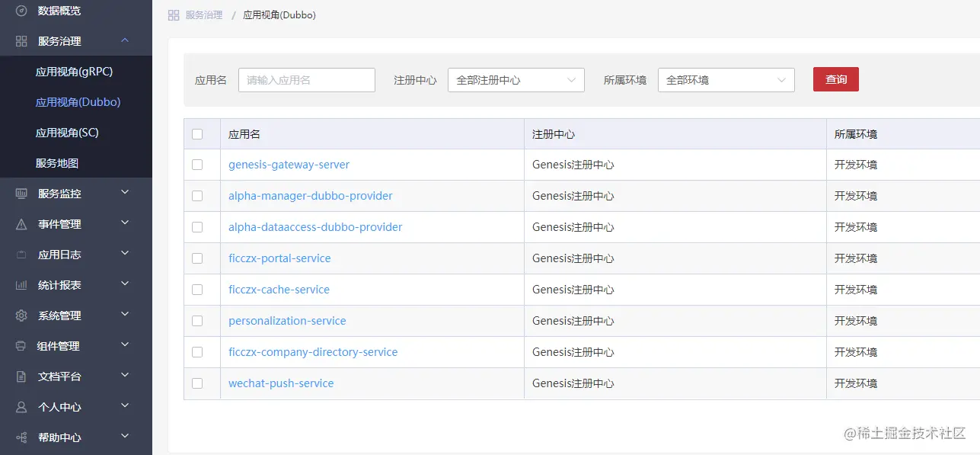This screenshot has height=455, width=980.
Task: Open the 全部环境 dropdown
Action: [x=726, y=80]
